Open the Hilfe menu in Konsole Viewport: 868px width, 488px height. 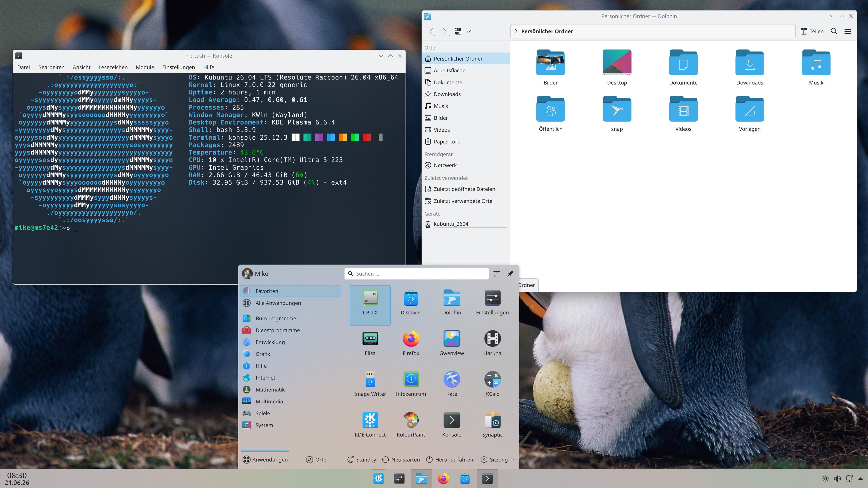coord(209,67)
